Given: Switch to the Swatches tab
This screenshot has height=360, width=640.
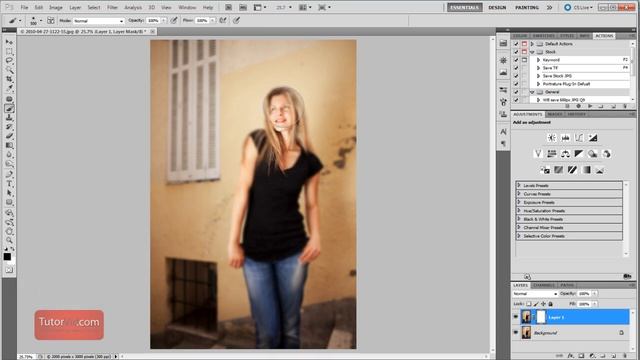Looking at the screenshot, I should 544,36.
